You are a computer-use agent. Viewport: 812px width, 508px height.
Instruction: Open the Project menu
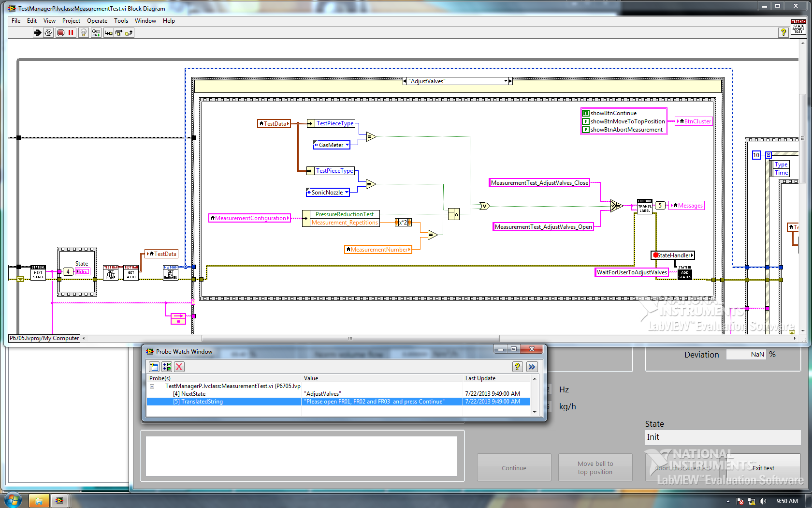(x=71, y=21)
